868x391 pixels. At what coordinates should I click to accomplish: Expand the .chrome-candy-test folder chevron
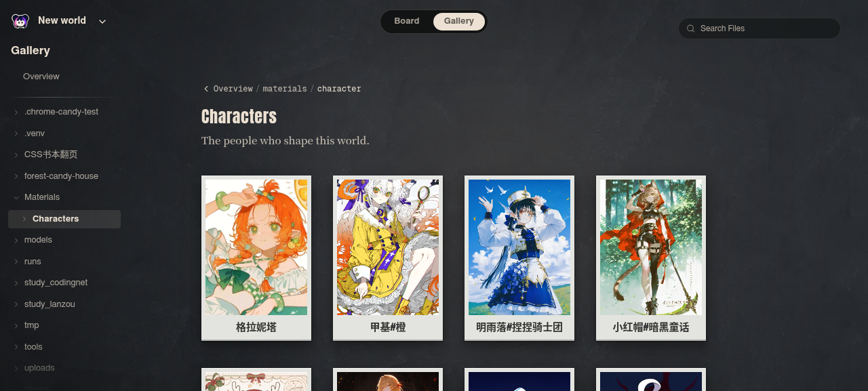[x=16, y=112]
